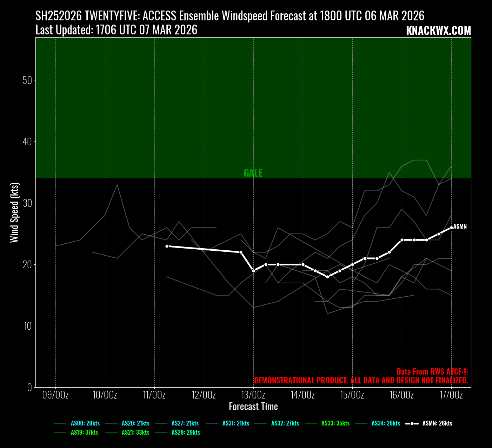This screenshot has width=492, height=448.
Task: Select the 13/00z tick on time axis
Action: pyautogui.click(x=253, y=395)
